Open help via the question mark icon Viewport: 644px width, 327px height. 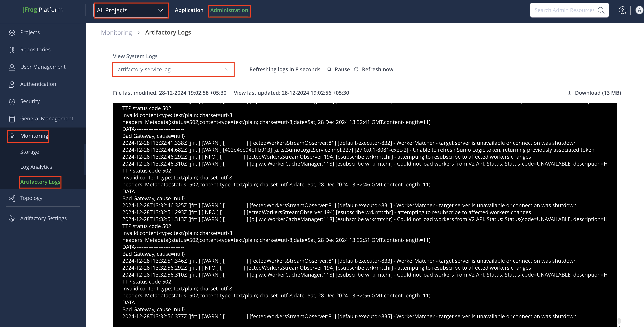622,10
